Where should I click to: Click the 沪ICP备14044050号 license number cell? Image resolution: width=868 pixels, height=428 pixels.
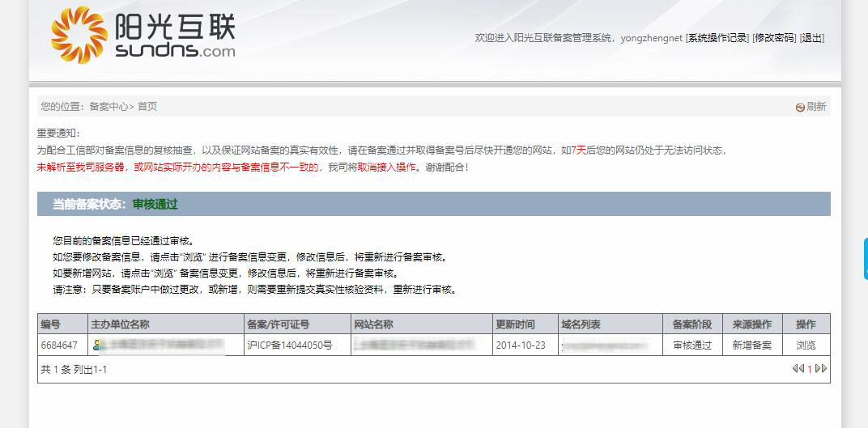[289, 345]
